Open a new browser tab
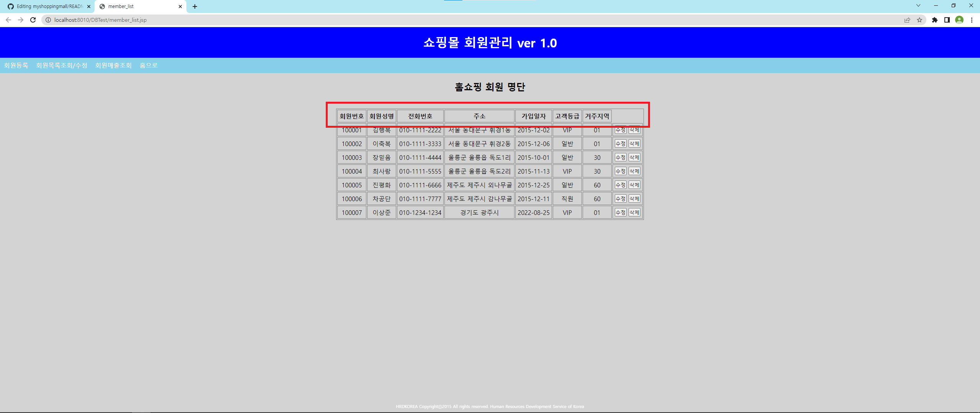980x413 pixels. click(195, 6)
